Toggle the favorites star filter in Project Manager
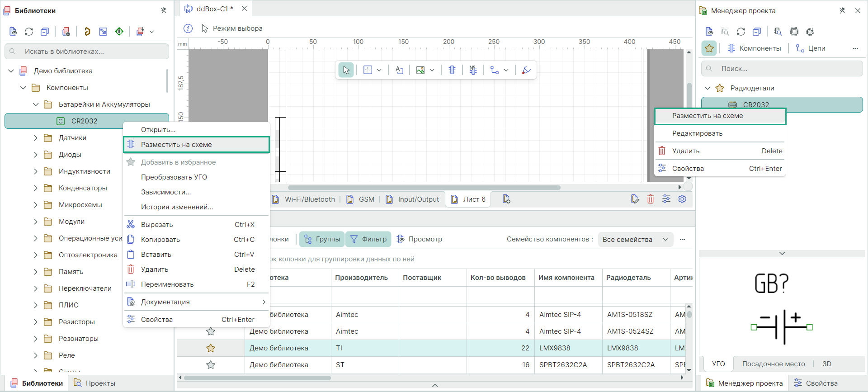Image resolution: width=868 pixels, height=392 pixels. coord(709,48)
